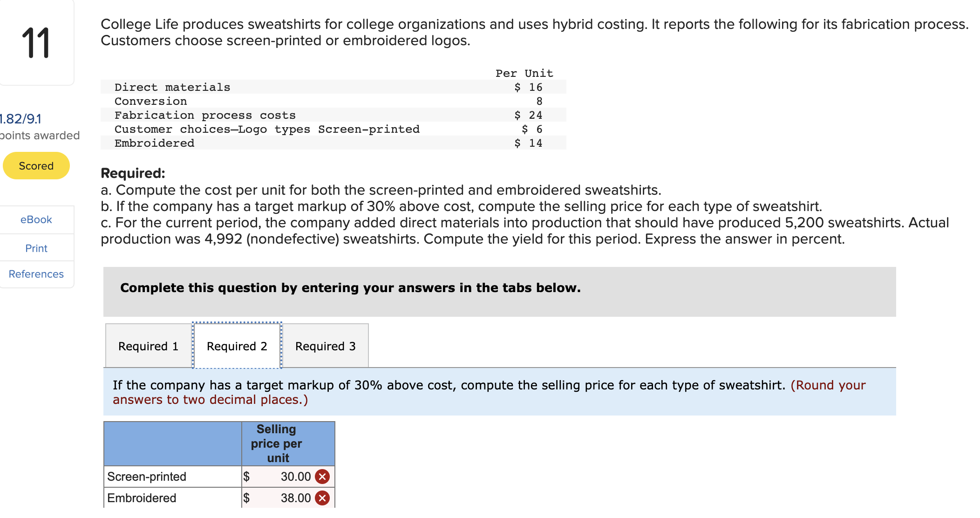The width and height of the screenshot is (980, 518).
Task: Click the red X icon beside 30.00
Action: 321,476
